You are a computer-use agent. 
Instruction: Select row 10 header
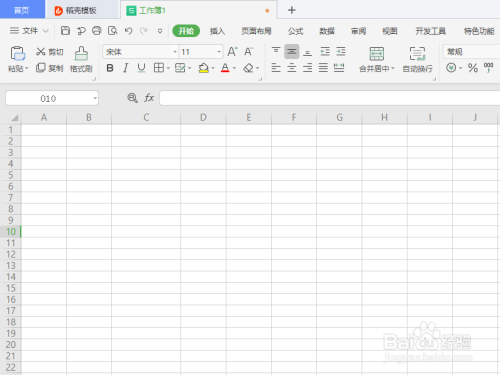pos(11,231)
